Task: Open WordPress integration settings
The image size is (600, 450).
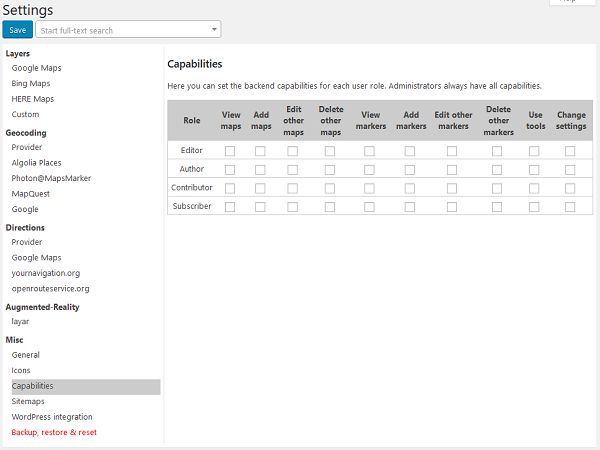Action: pyautogui.click(x=52, y=417)
